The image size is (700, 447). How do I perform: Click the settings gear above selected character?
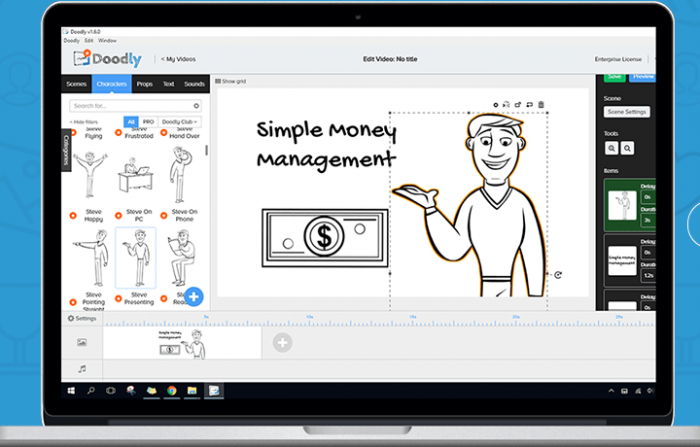496,104
